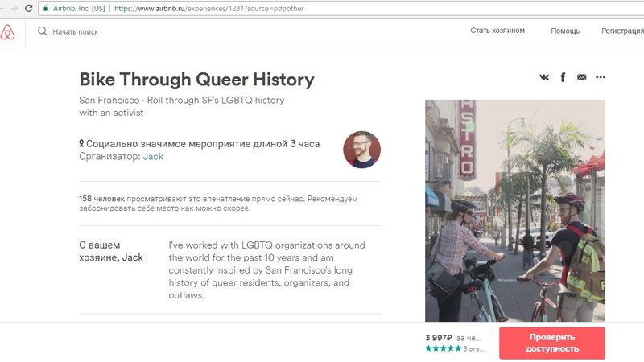This screenshot has width=644, height=362.
Task: Open the Помощь menu item
Action: (565, 31)
